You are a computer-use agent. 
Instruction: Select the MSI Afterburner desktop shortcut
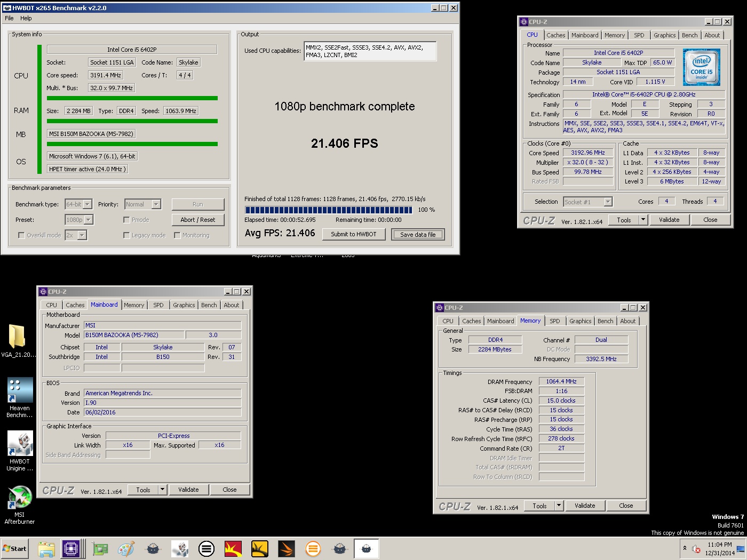click(19, 505)
